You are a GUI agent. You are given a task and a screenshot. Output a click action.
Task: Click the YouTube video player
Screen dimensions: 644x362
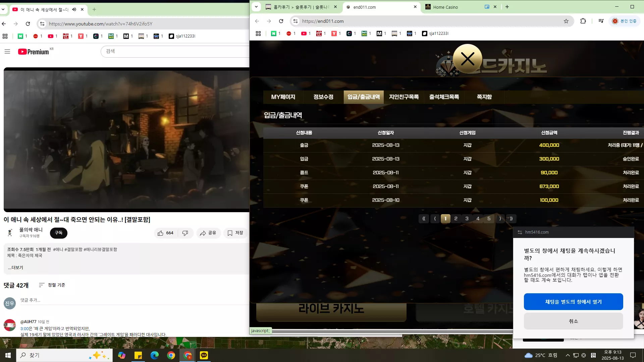coord(126,139)
